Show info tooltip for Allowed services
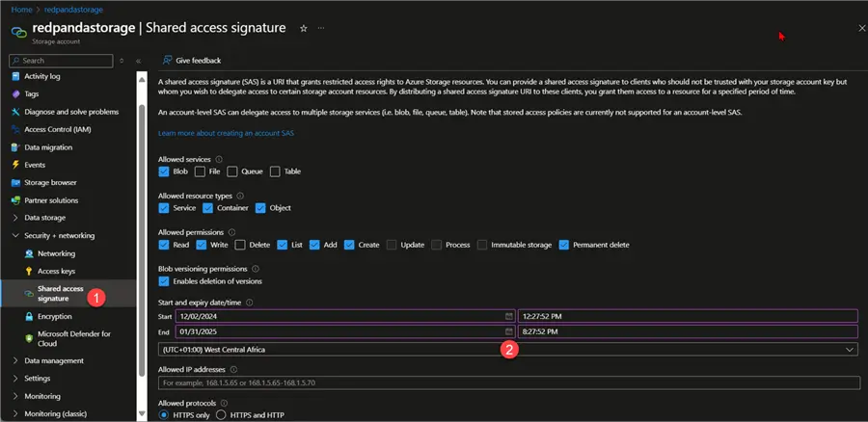Viewport: 868px width, 422px height. 219,159
